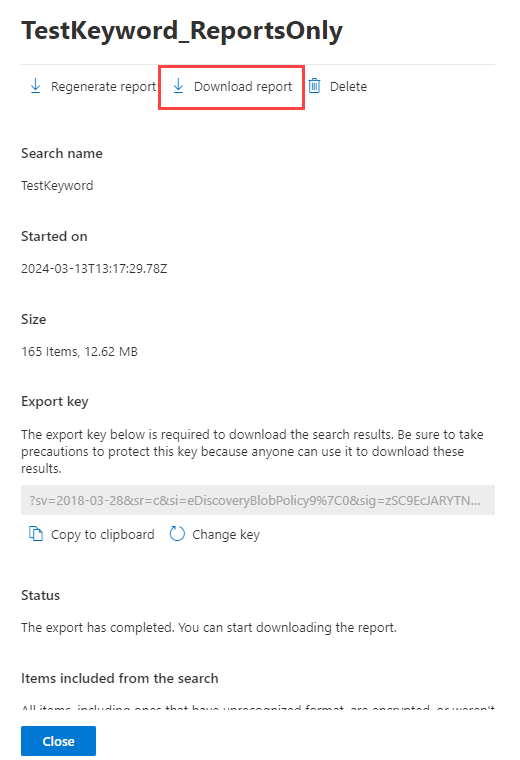Click the Download report arrow icon
This screenshot has width=520, height=760.
coord(178,86)
